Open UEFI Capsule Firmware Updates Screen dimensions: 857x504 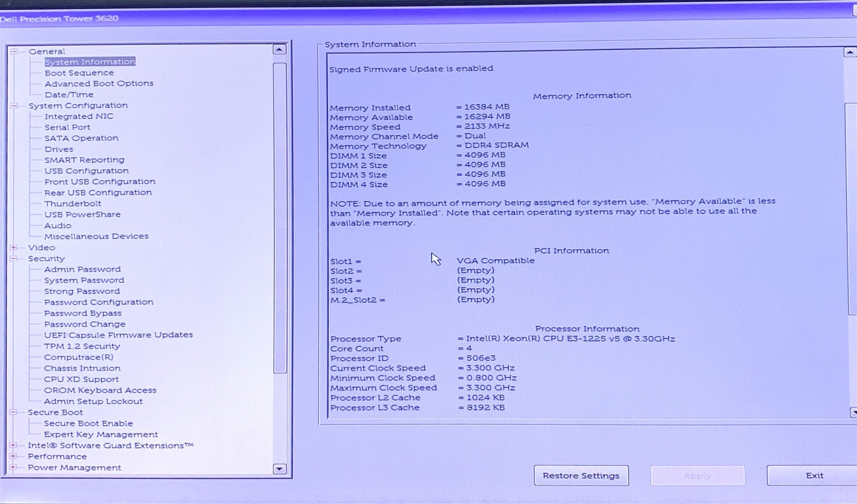click(118, 335)
